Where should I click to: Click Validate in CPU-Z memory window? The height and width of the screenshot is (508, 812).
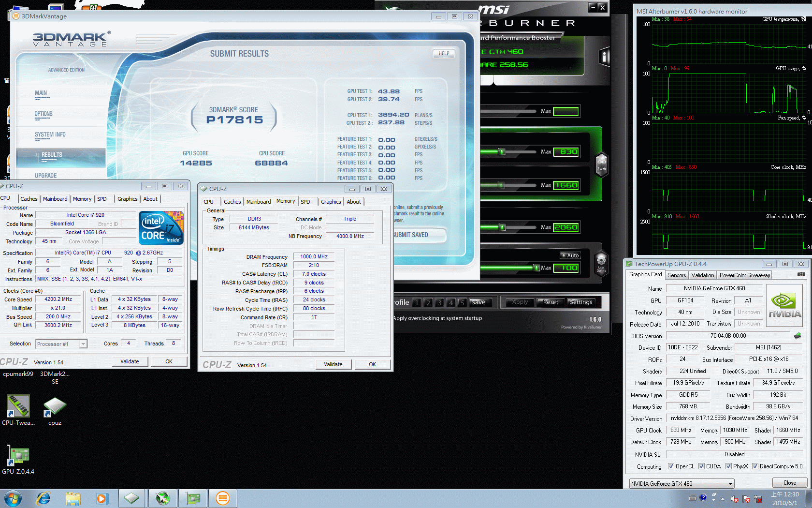pos(333,364)
